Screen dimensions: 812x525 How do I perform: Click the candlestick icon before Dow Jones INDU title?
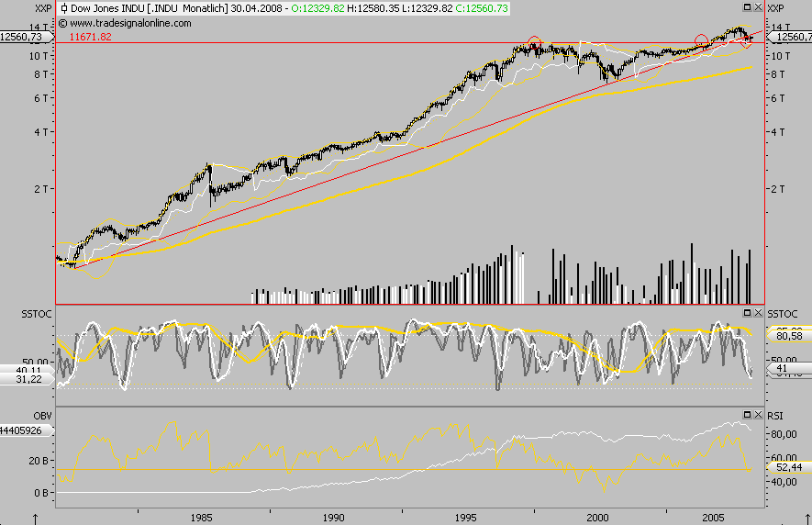pos(63,8)
